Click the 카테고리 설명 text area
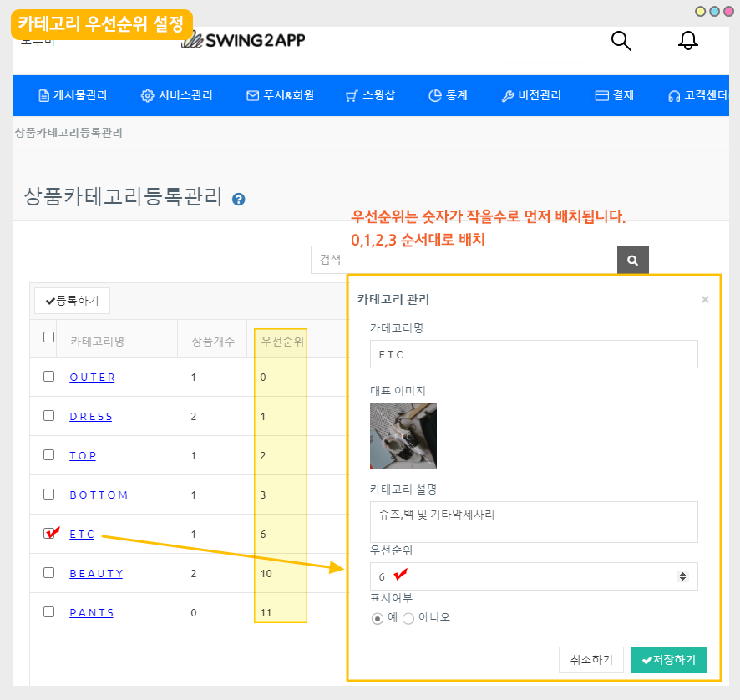 [x=534, y=521]
